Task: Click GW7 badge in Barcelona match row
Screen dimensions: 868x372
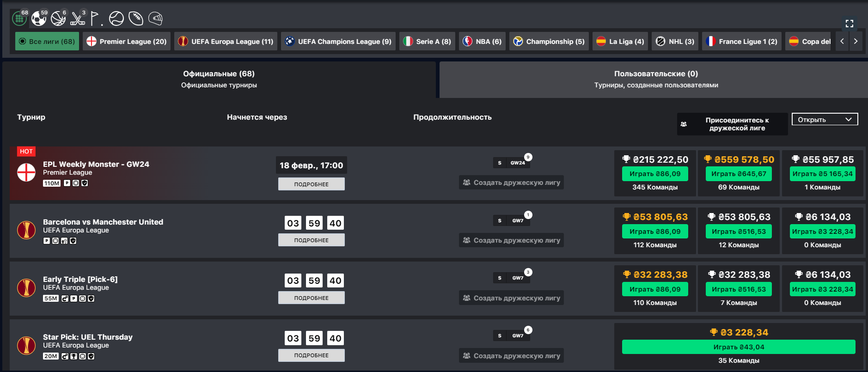Action: 518,220
